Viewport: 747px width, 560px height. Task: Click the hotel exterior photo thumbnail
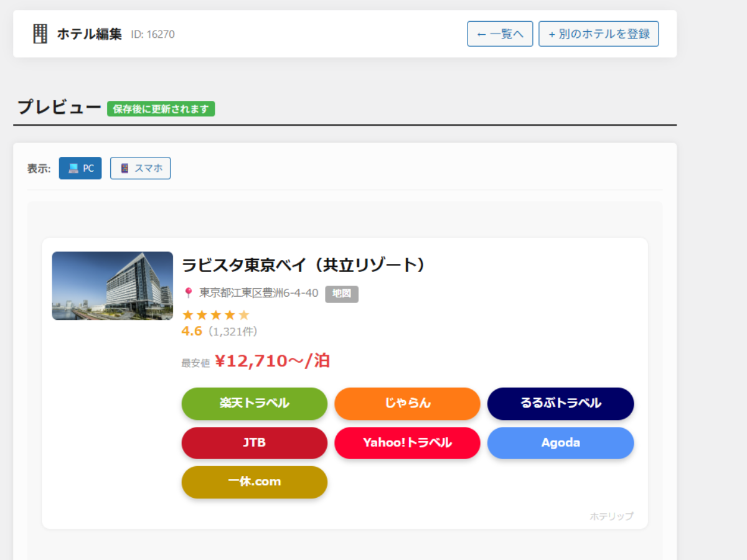click(112, 286)
